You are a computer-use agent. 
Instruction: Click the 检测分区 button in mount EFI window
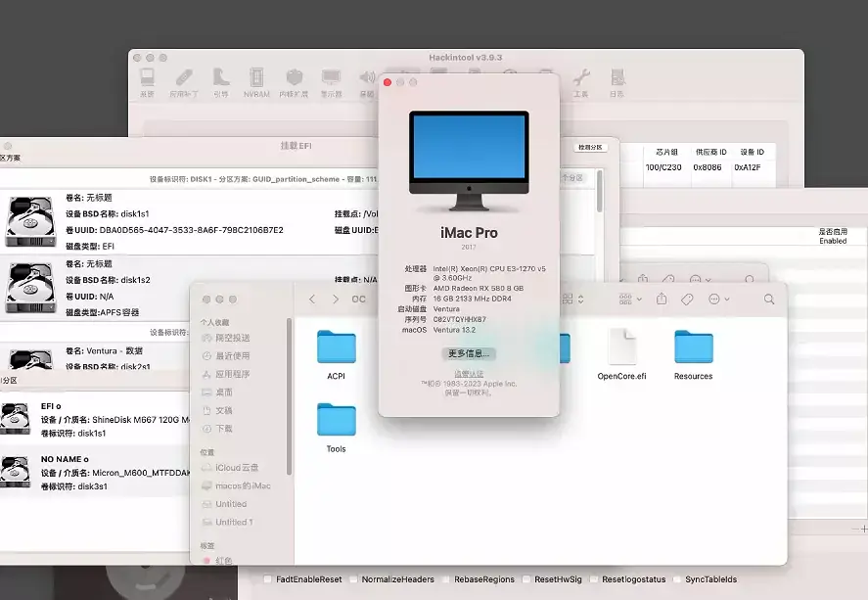point(590,147)
